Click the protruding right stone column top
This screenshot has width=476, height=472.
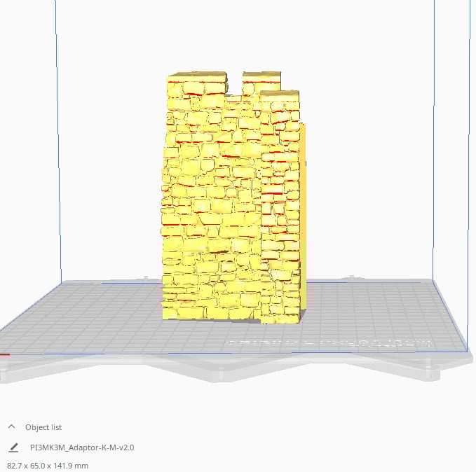[280, 95]
